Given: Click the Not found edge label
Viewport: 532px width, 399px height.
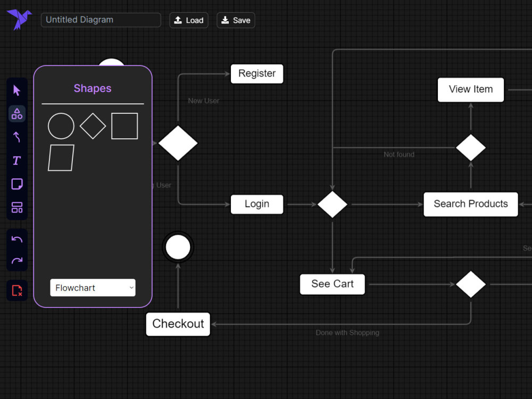Looking at the screenshot, I should point(399,154).
